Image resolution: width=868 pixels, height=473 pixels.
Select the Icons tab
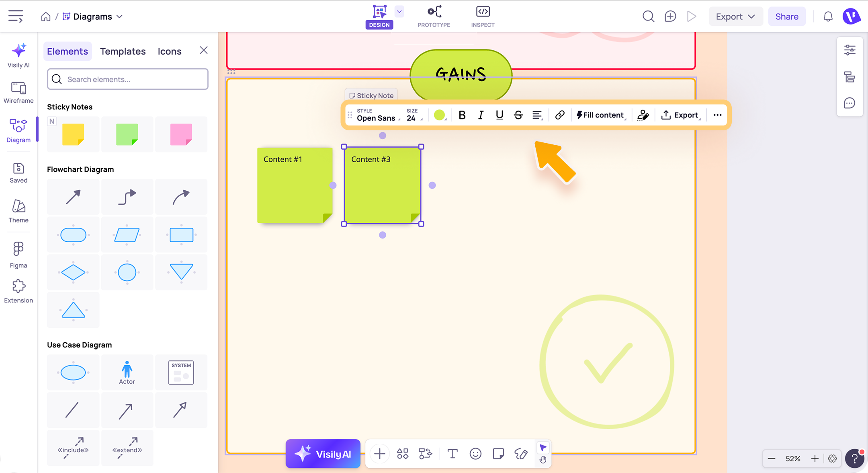[170, 51]
